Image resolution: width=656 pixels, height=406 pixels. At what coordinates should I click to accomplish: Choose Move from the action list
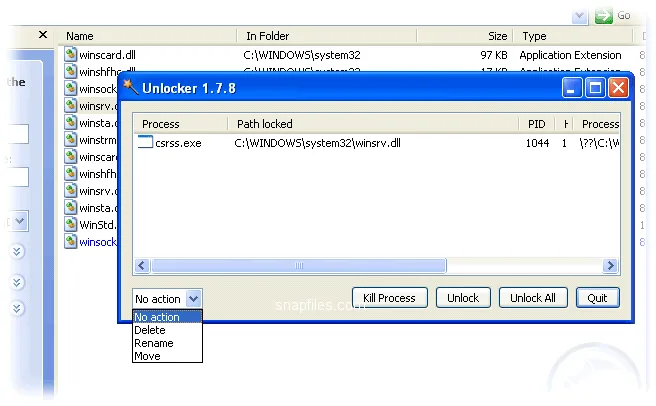click(167, 356)
